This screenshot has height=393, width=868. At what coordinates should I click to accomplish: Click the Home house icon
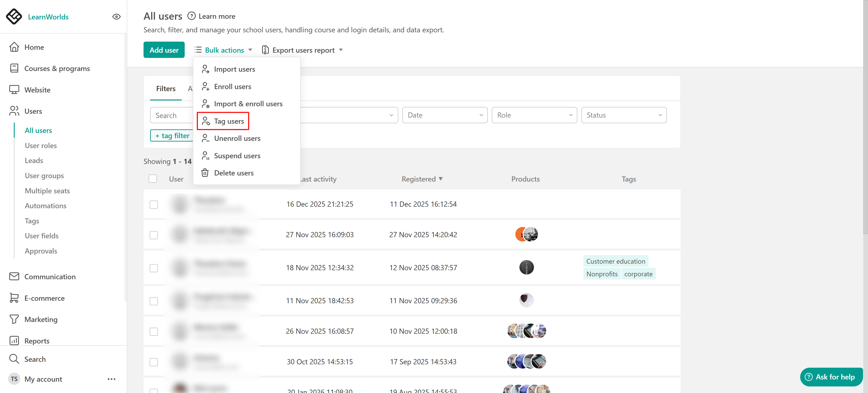tap(14, 47)
